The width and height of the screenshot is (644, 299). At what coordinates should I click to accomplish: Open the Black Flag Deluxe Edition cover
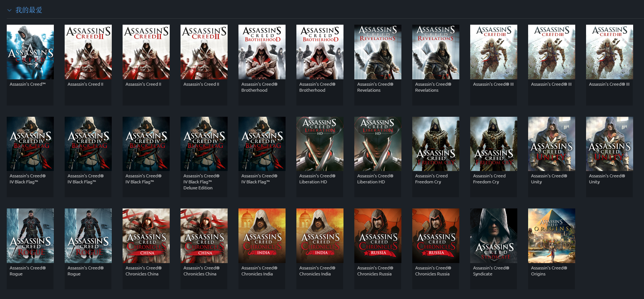(204, 144)
